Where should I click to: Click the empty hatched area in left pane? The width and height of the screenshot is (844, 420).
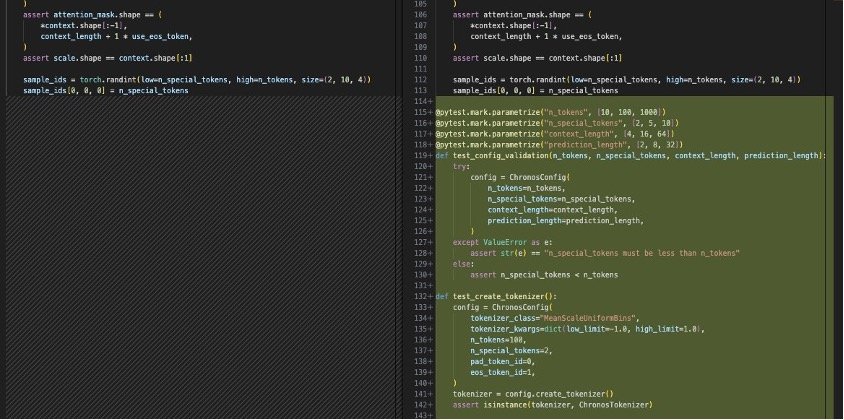[x=200, y=260]
